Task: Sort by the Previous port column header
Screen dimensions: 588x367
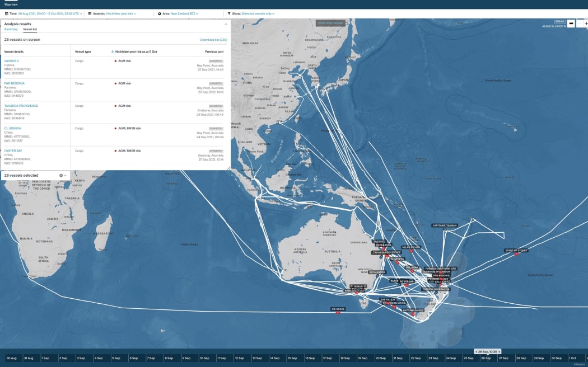Action: [214, 51]
